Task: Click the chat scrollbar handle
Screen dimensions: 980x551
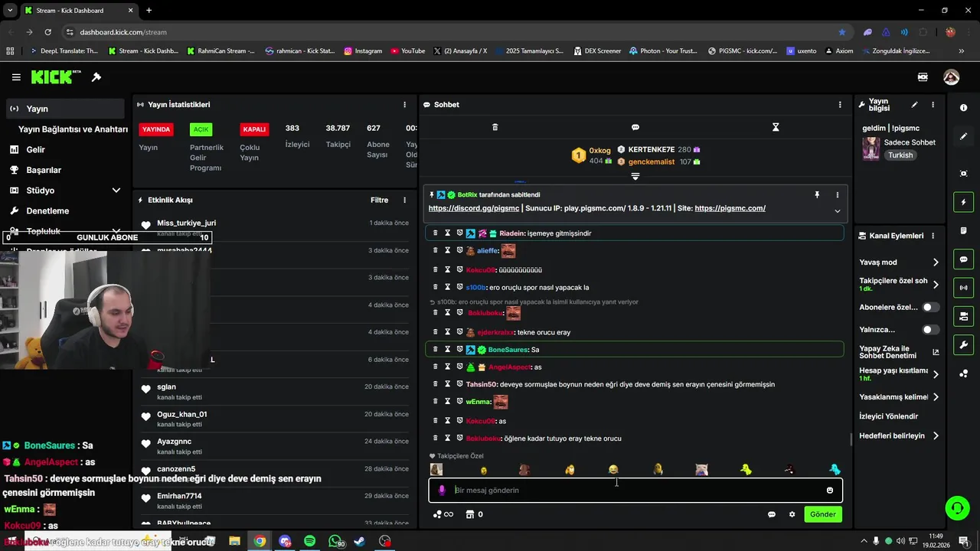Action: coord(851,439)
